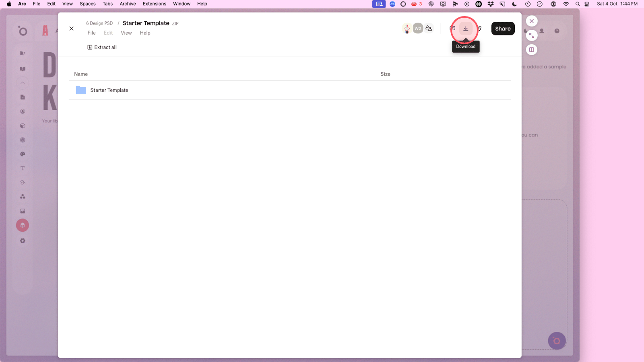This screenshot has height=362, width=644.
Task: Open the settings gear in the sidebar
Action: 23,241
